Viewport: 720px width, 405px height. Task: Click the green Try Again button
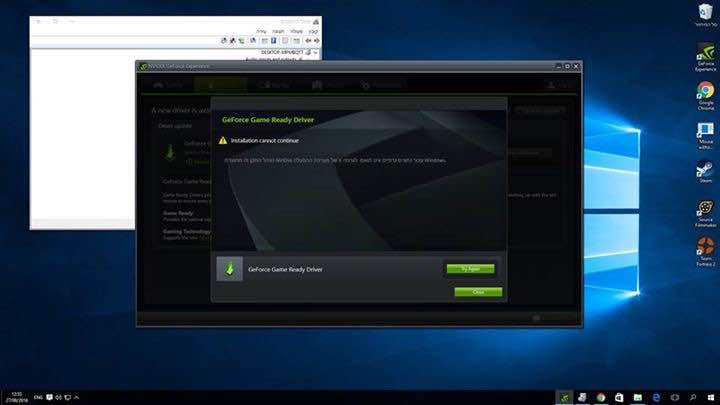470,269
